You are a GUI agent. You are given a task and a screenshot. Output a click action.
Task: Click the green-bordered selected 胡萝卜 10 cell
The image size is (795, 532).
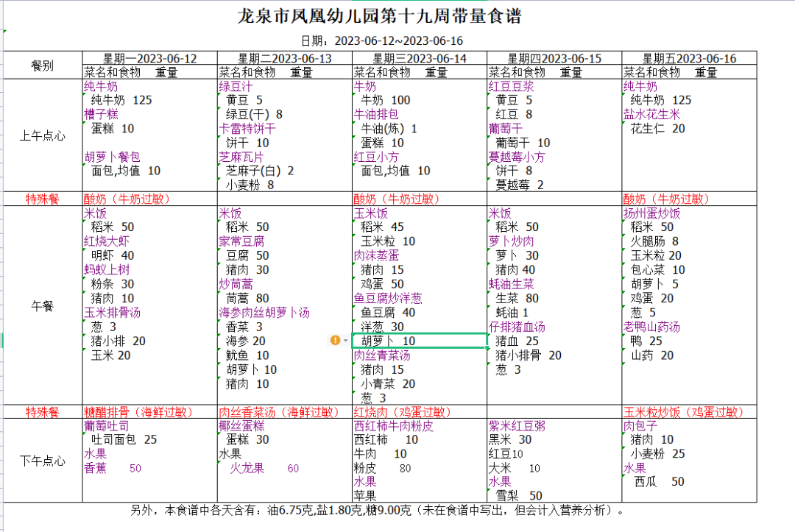point(420,341)
